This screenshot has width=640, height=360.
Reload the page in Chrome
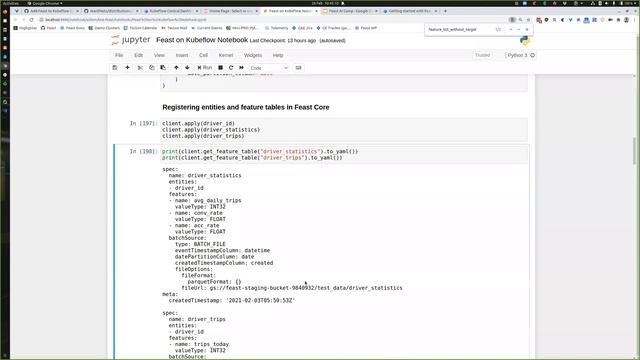coord(31,20)
